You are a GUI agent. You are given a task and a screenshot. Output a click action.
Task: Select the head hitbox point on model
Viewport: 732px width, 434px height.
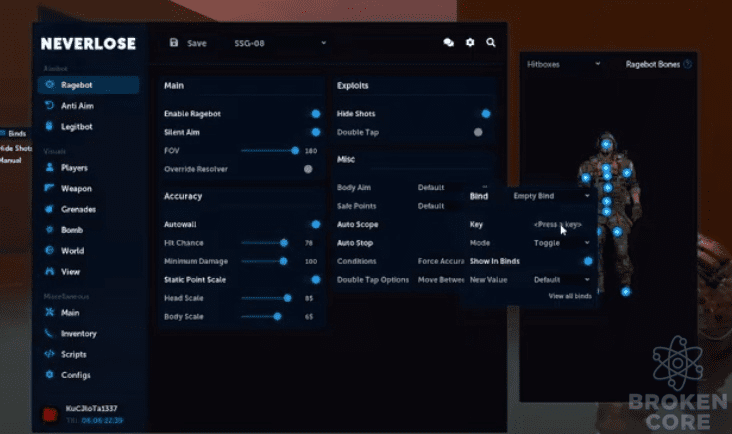pos(606,144)
